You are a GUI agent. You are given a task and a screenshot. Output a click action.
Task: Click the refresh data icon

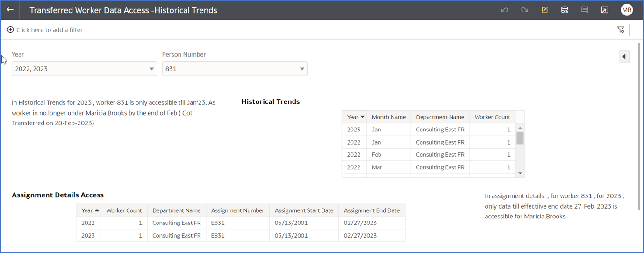(x=565, y=10)
